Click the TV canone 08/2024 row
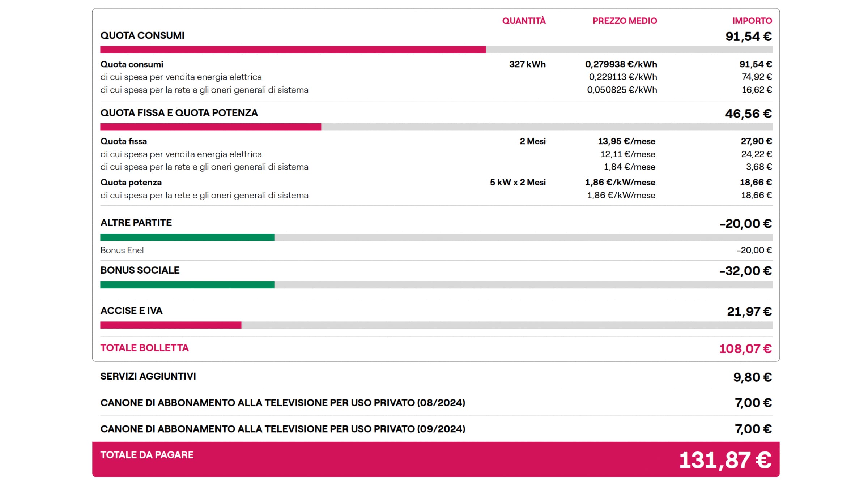 click(x=282, y=403)
